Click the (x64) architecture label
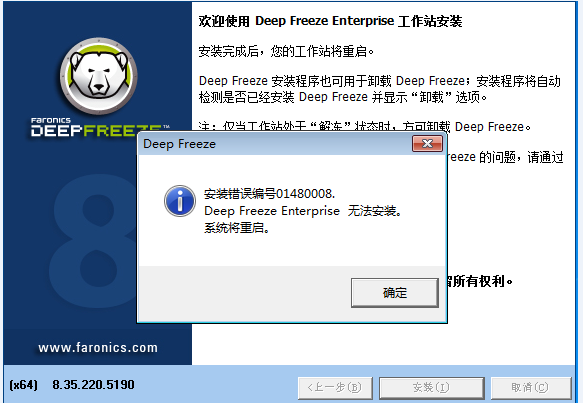 pyautogui.click(x=23, y=384)
